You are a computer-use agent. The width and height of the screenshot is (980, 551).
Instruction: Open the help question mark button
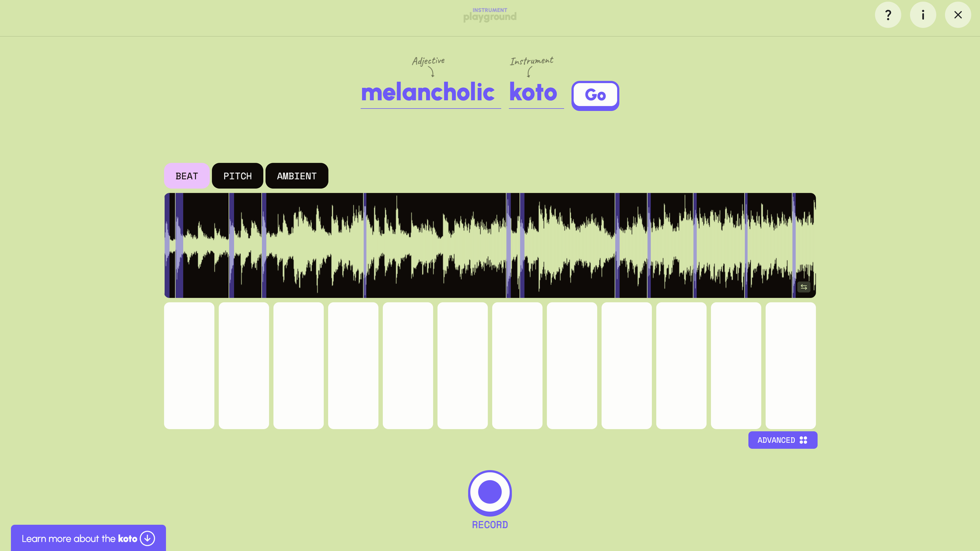pyautogui.click(x=888, y=15)
